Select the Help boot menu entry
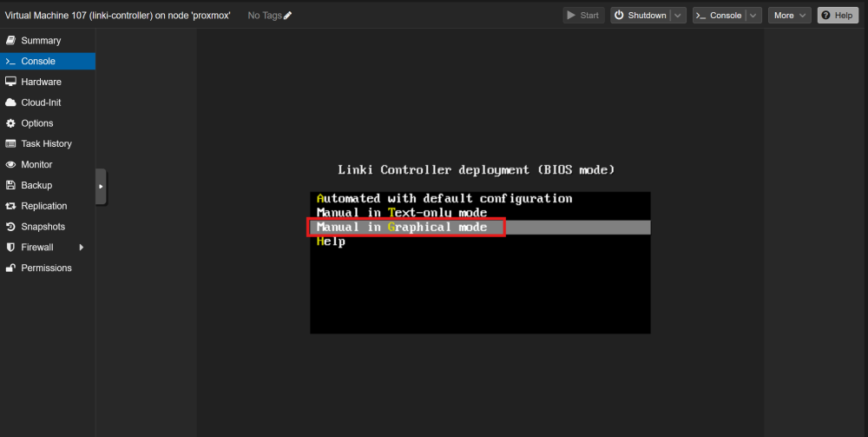 click(x=480, y=242)
